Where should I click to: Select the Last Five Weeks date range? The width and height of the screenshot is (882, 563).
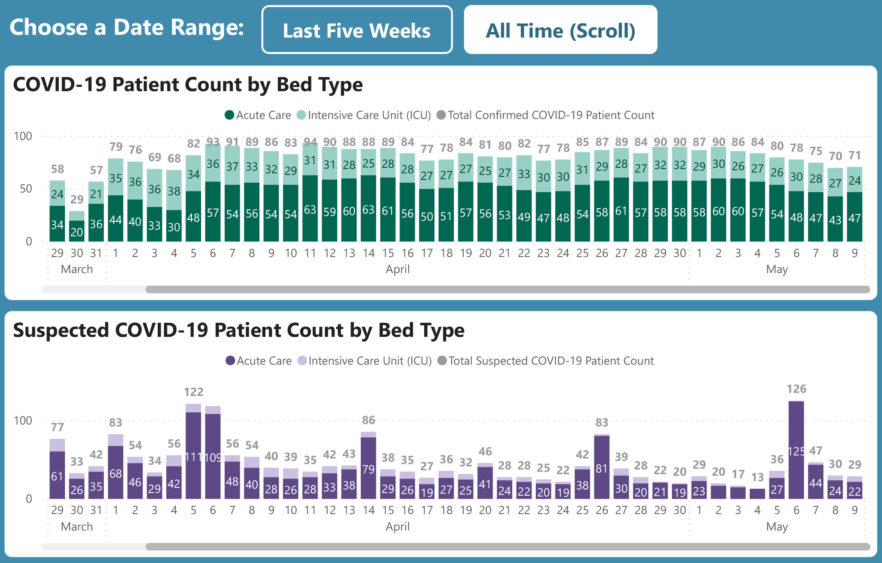356,30
